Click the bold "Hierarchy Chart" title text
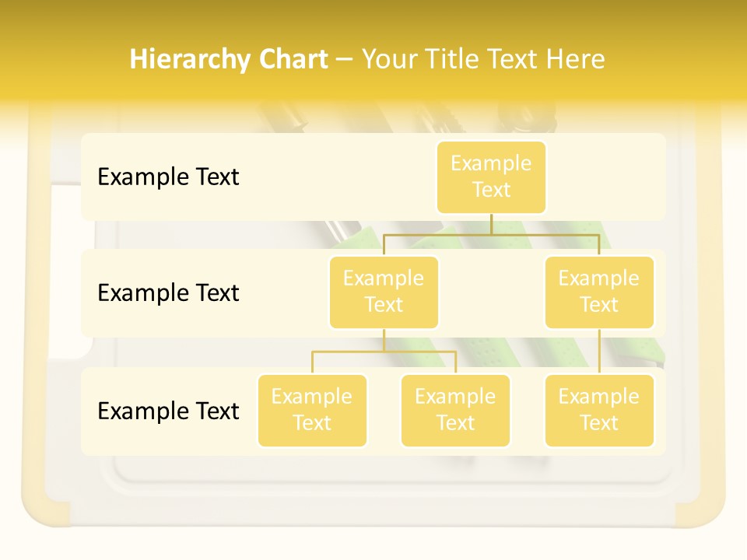Viewport: 747px width, 560px height. (x=228, y=59)
